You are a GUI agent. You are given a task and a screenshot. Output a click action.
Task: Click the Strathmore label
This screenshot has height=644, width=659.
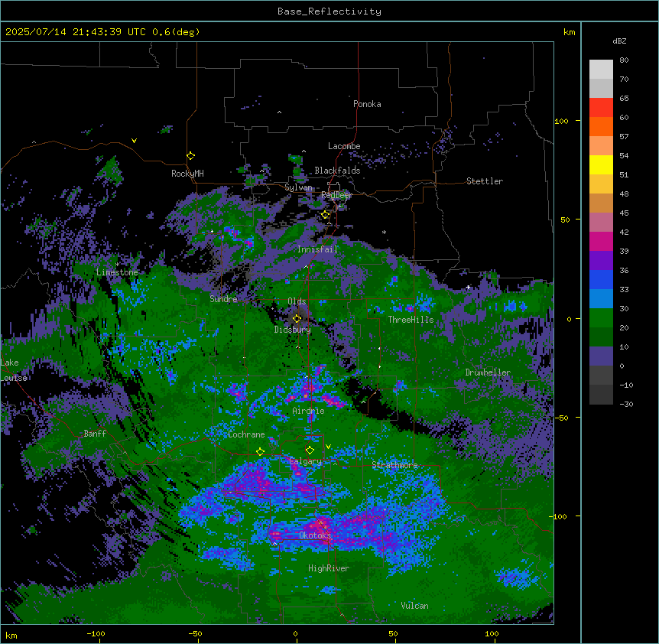[x=394, y=465]
